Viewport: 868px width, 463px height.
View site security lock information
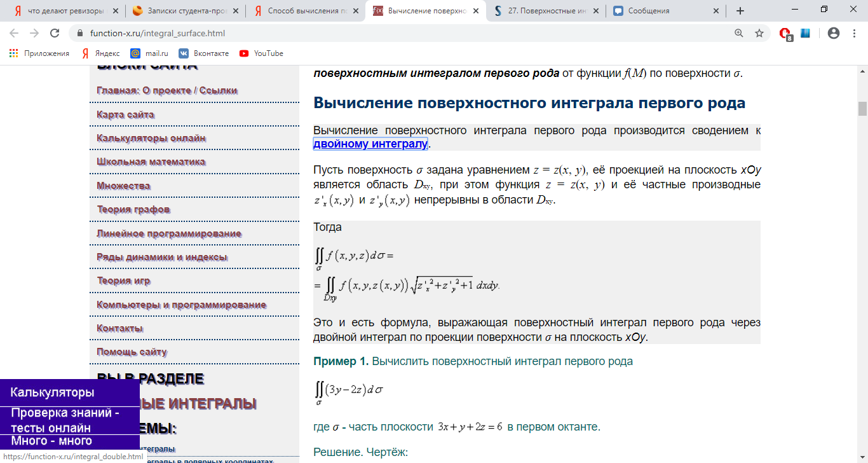[80, 33]
